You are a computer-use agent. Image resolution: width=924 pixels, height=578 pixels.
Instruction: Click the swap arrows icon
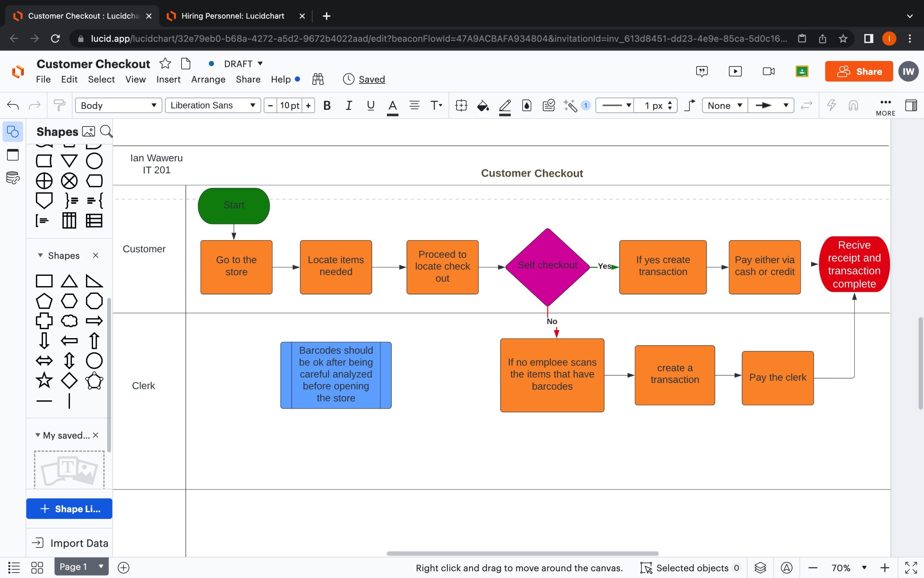click(806, 105)
